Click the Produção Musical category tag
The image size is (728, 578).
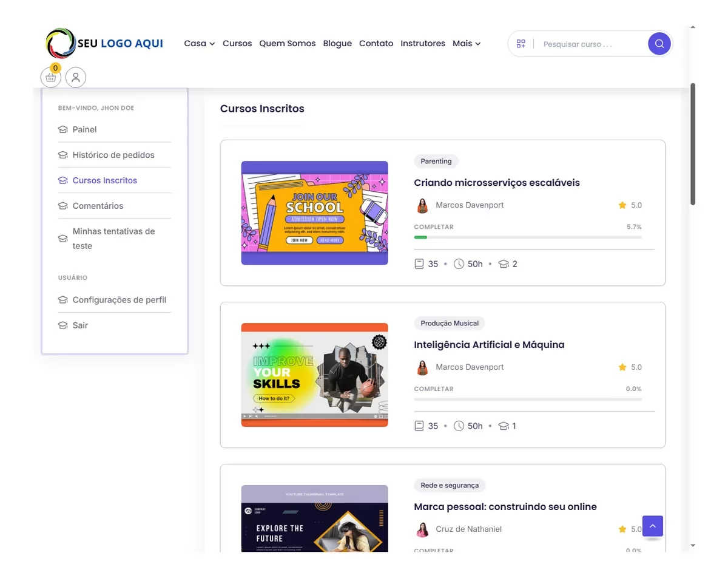[x=450, y=324]
